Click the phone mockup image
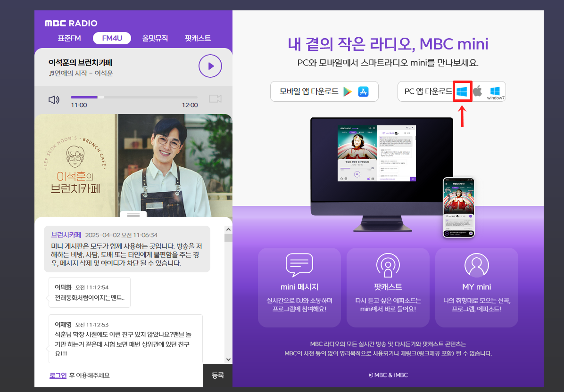The height and width of the screenshot is (392, 564). (459, 207)
